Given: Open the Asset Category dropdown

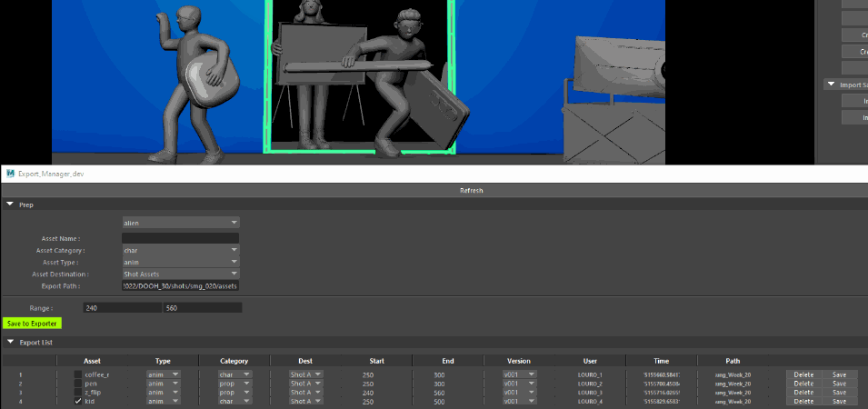Looking at the screenshot, I should [181, 250].
